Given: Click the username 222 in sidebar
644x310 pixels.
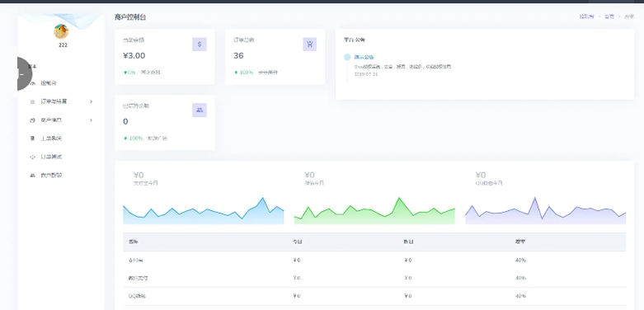Looking at the screenshot, I should point(63,45).
